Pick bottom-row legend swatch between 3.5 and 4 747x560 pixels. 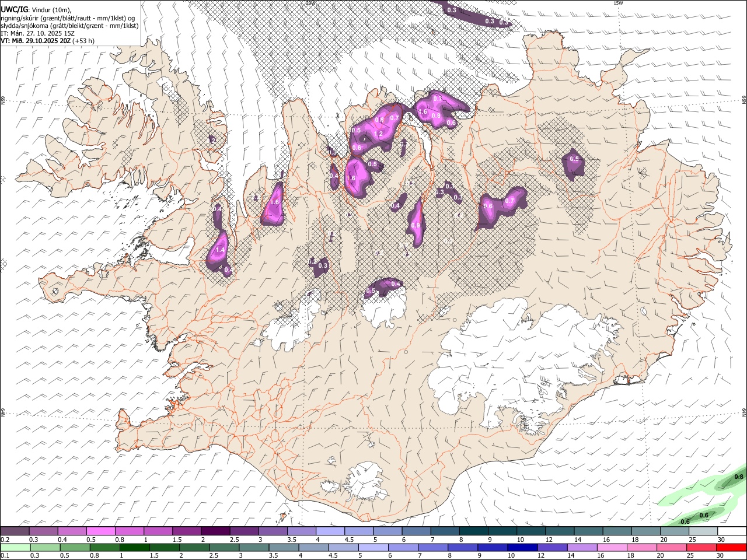pyautogui.click(x=284, y=548)
